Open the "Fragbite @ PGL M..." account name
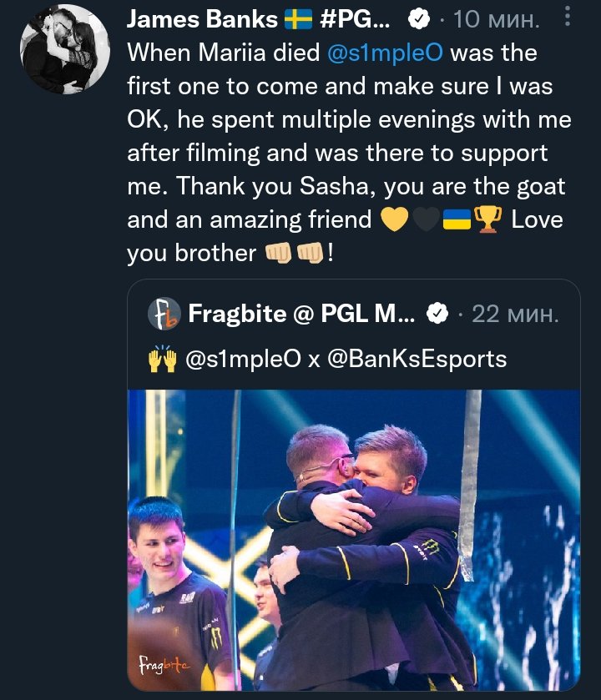Image resolution: width=601 pixels, height=700 pixels. coord(301,314)
